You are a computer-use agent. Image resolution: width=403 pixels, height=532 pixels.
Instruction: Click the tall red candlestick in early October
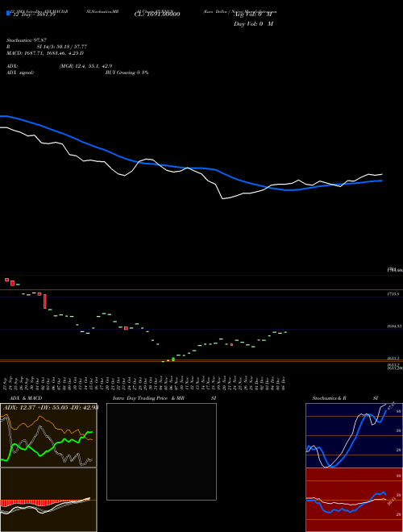click(45, 301)
